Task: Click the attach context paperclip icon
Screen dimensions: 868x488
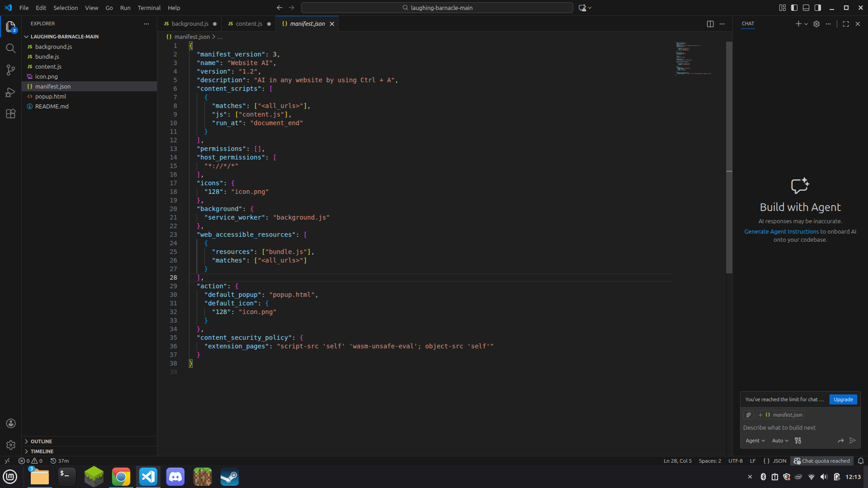Action: (748, 415)
